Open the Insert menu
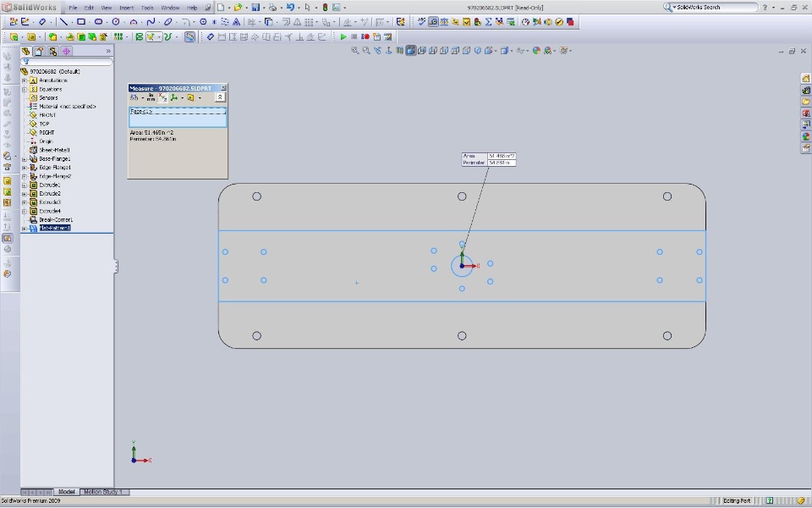The width and height of the screenshot is (812, 508). tap(126, 8)
